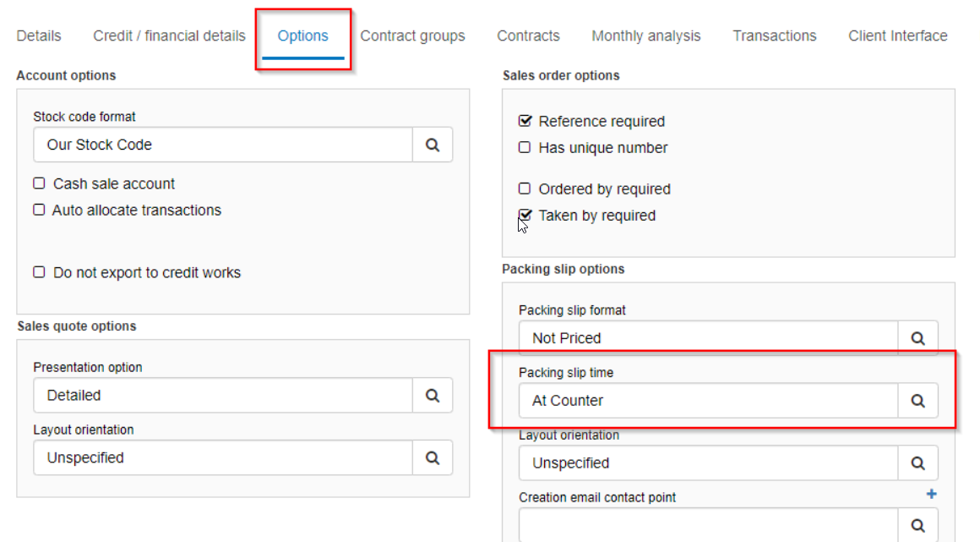
Task: Click the Presentation option search icon
Action: 433,396
